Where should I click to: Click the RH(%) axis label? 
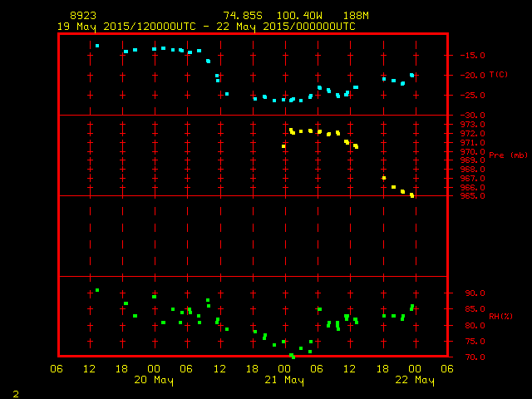[x=500, y=317]
